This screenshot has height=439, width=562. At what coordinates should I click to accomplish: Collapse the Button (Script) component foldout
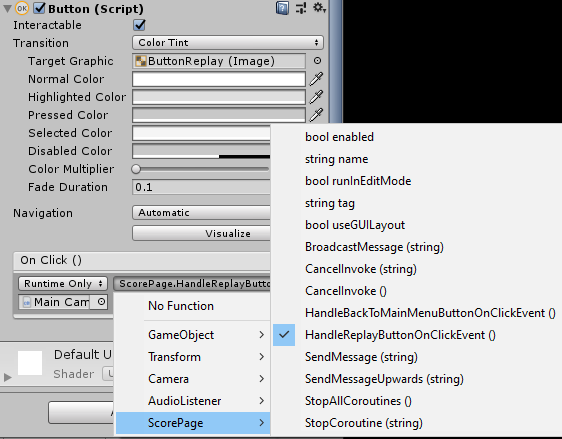click(x=7, y=9)
